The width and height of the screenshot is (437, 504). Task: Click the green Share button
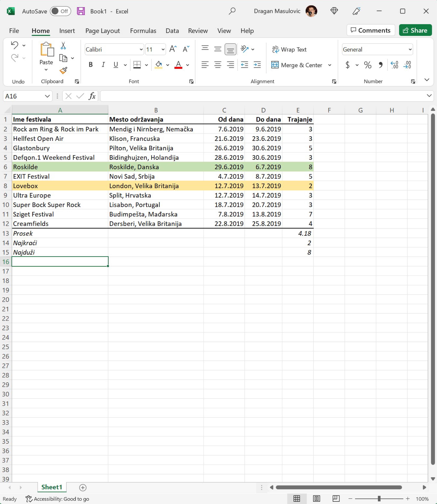[x=415, y=30]
